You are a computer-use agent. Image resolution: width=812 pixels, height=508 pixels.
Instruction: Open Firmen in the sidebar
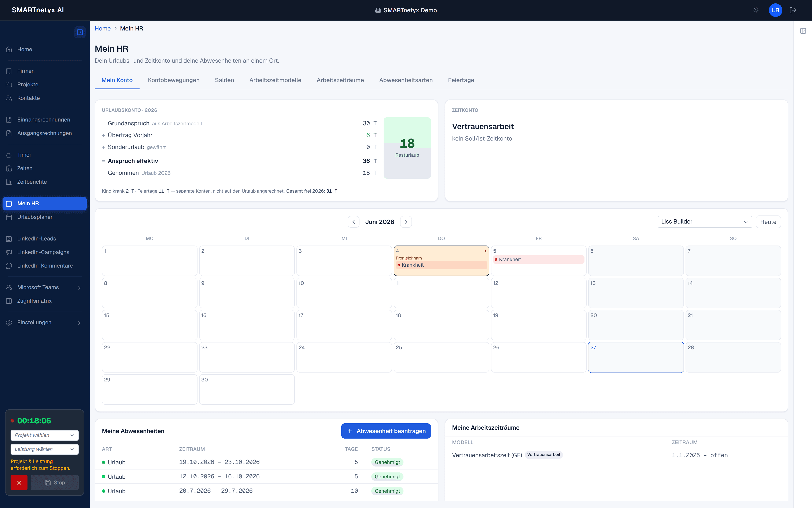coord(44,71)
